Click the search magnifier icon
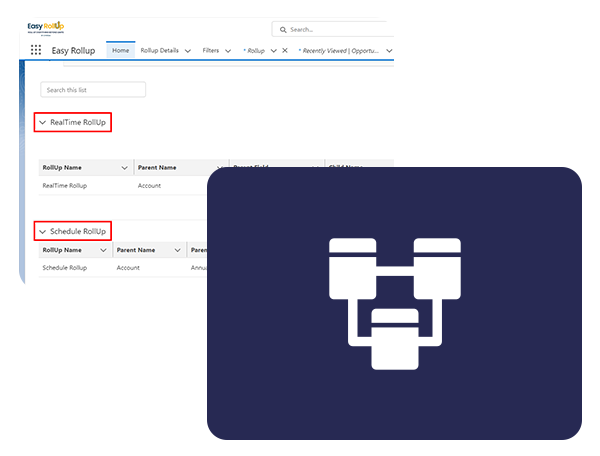 tap(283, 30)
